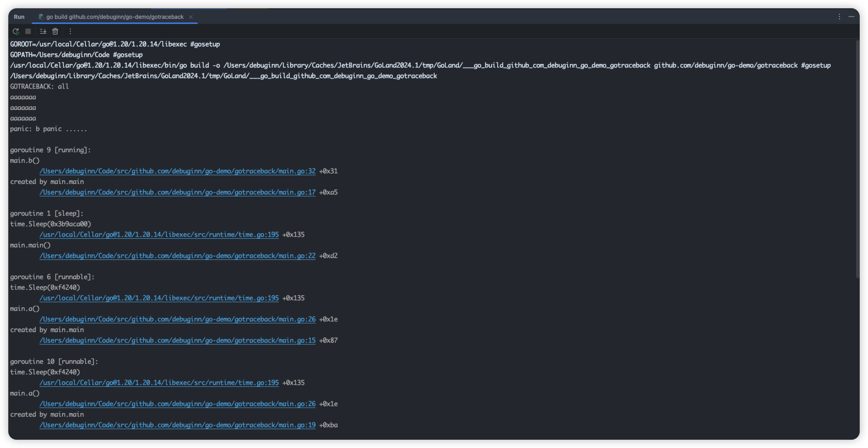Clear console with the trash icon
Screen dimensions: 868x448
pos(55,31)
